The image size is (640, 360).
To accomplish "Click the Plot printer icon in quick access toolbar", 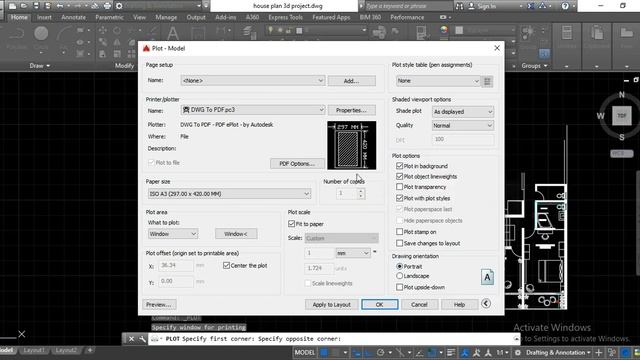I will click(x=107, y=6).
